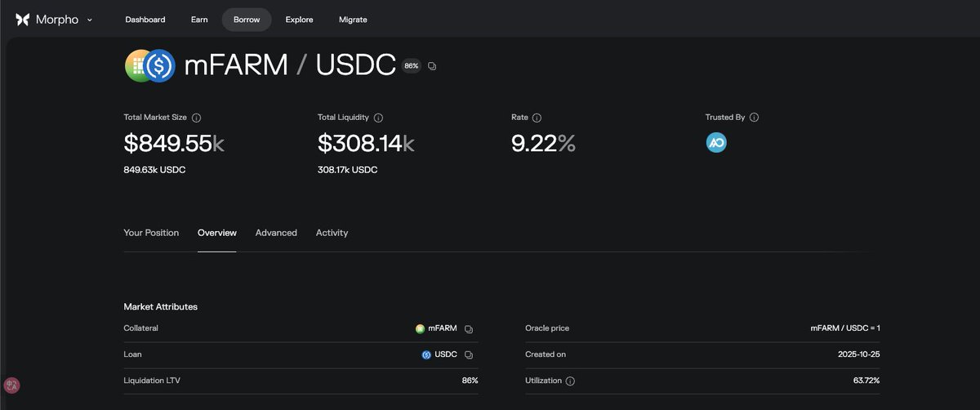
Task: Click the 86% LLTV badge
Action: (411, 65)
